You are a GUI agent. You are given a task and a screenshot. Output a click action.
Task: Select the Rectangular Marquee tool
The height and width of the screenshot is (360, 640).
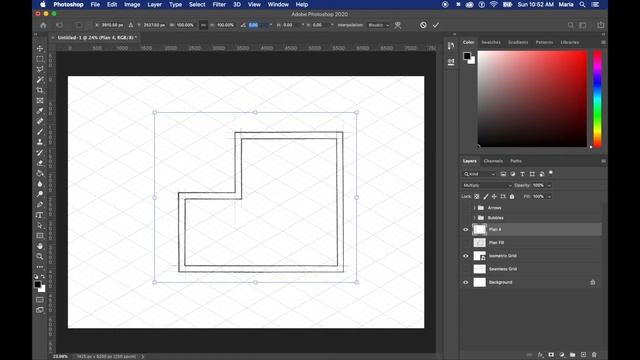coord(40,59)
